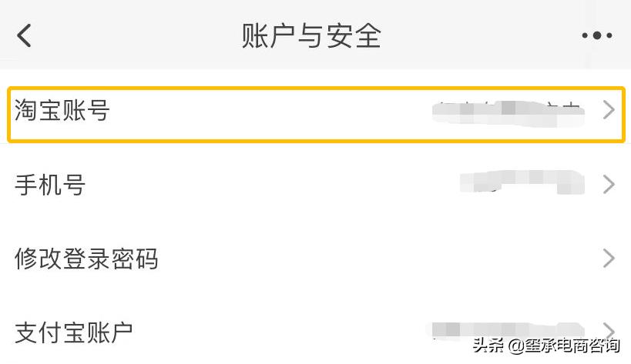Expand the 淘宝账号 row chevron
The image size is (631, 364).
point(609,111)
